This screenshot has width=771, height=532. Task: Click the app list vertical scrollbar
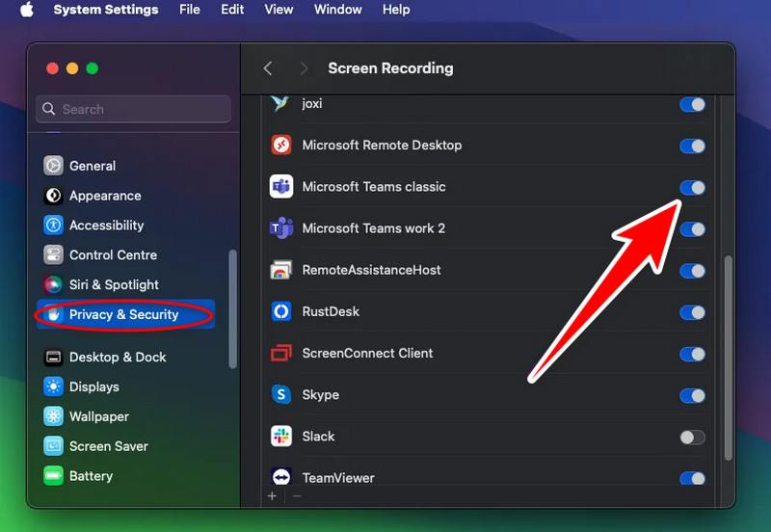click(729, 358)
